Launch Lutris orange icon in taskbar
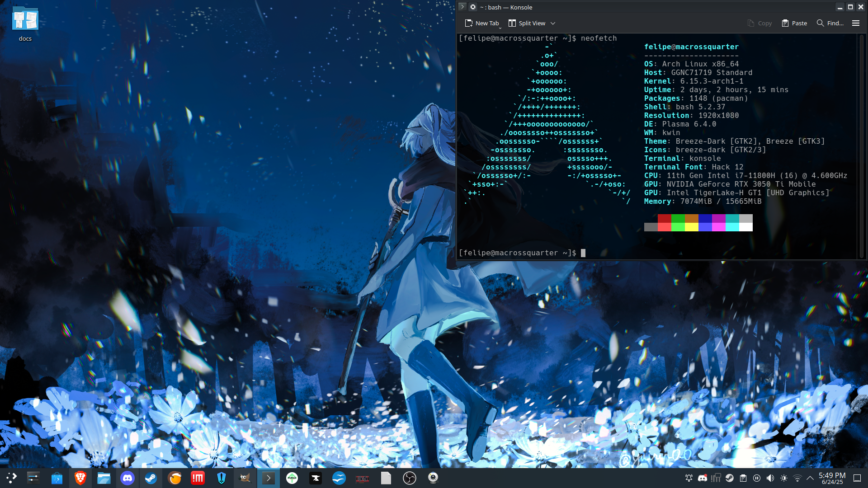Image resolution: width=868 pixels, height=488 pixels. [175, 478]
